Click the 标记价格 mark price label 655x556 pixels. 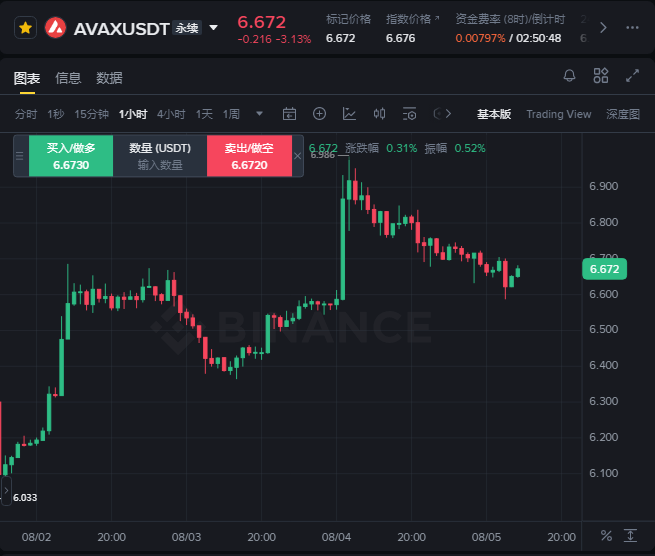[x=348, y=19]
